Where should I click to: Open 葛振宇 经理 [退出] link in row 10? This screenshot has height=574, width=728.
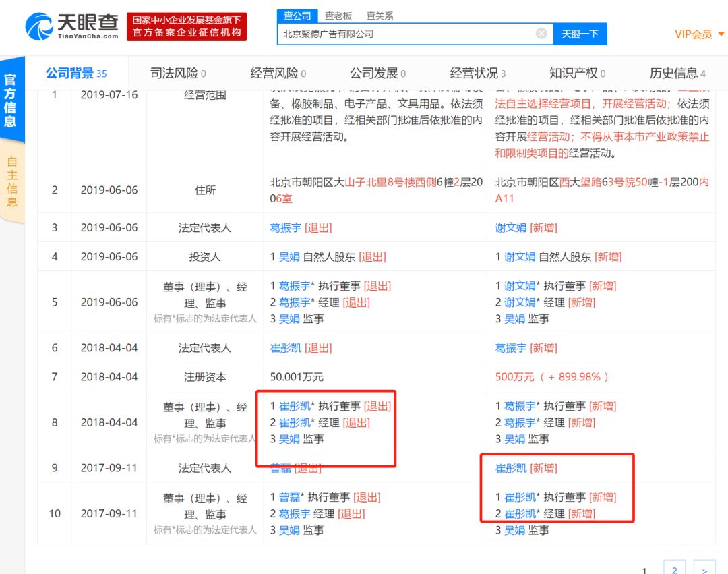295,513
